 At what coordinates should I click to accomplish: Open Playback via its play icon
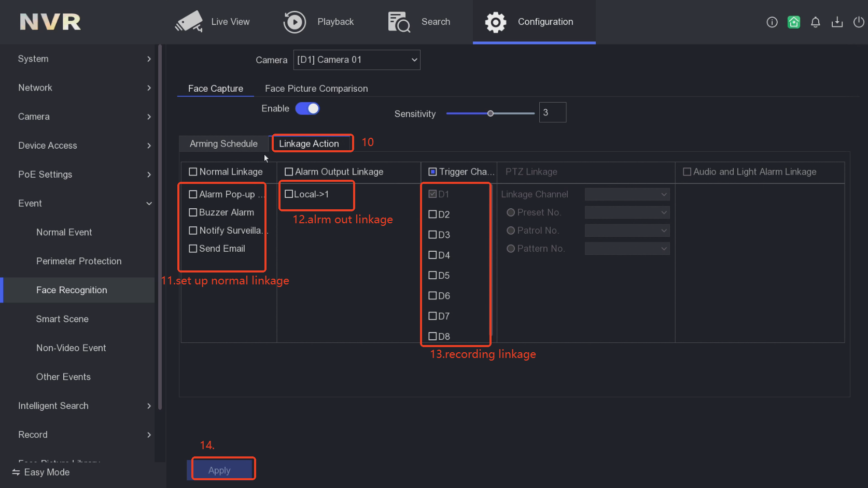tap(295, 22)
